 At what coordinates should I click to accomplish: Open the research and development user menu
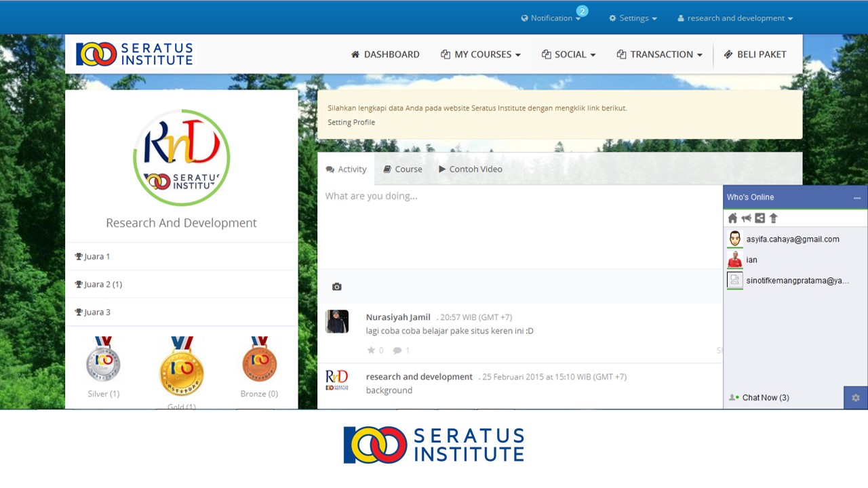735,18
